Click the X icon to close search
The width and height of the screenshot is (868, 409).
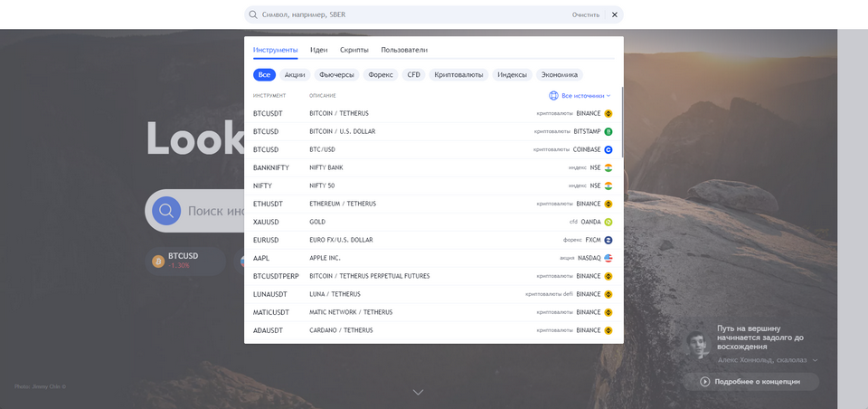point(615,14)
